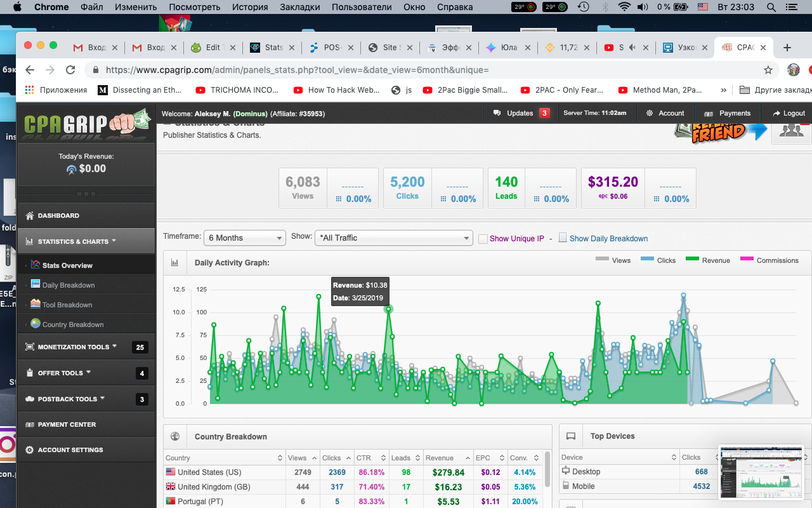The image size is (812, 508).
Task: Bookmark this page with star icon
Action: [768, 70]
